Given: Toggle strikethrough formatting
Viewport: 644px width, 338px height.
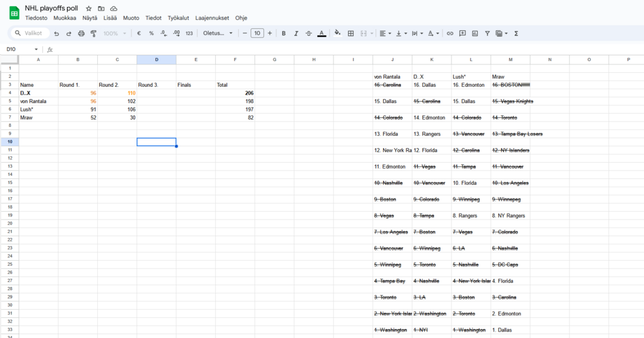Looking at the screenshot, I should pyautogui.click(x=308, y=33).
